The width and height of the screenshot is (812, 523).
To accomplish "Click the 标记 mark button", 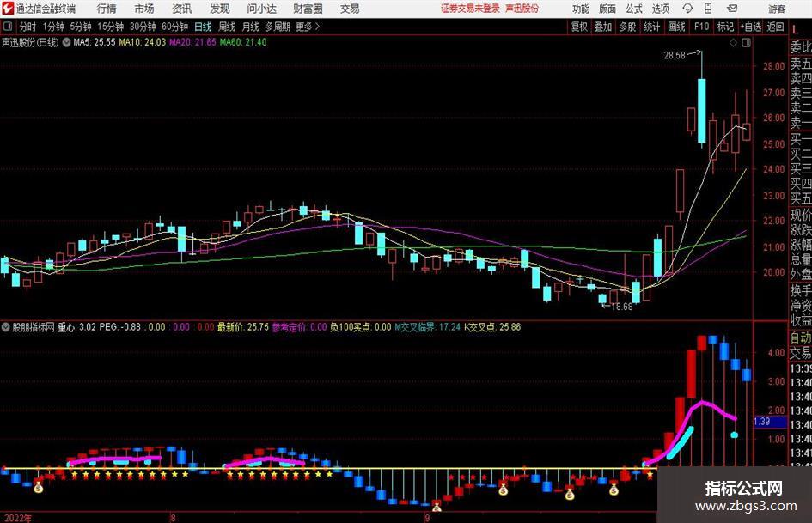I will 725,27.
